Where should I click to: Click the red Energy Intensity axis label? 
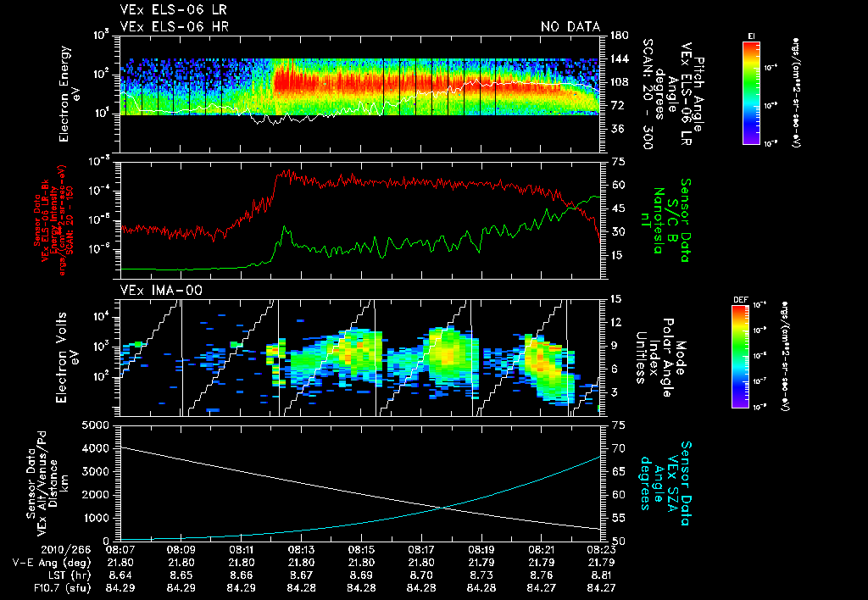[50, 220]
